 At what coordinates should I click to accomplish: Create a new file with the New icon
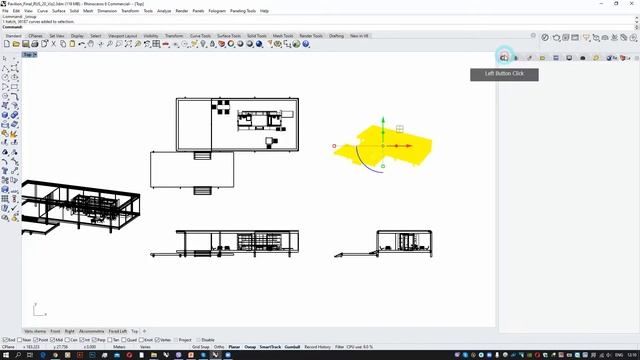[x=7, y=44]
